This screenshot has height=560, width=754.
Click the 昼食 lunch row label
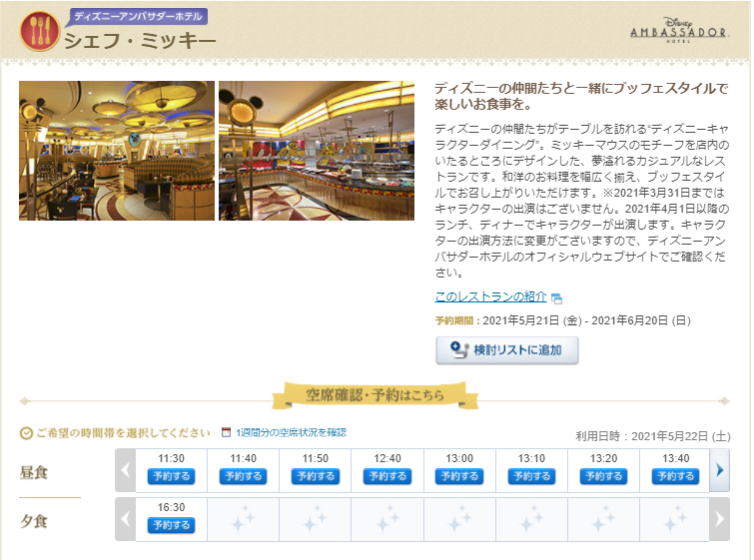point(34,472)
